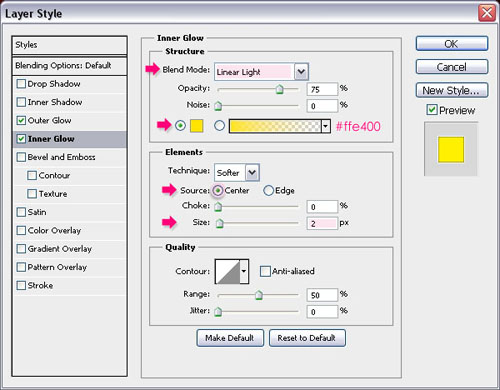Screen dimensions: 500x390
Task: Select the gradient radio button
Action: 219,126
